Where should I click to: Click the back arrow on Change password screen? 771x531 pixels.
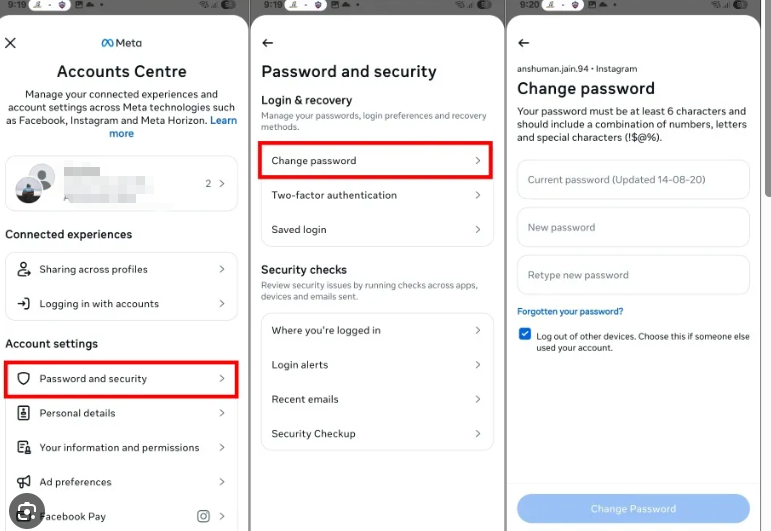tap(524, 43)
